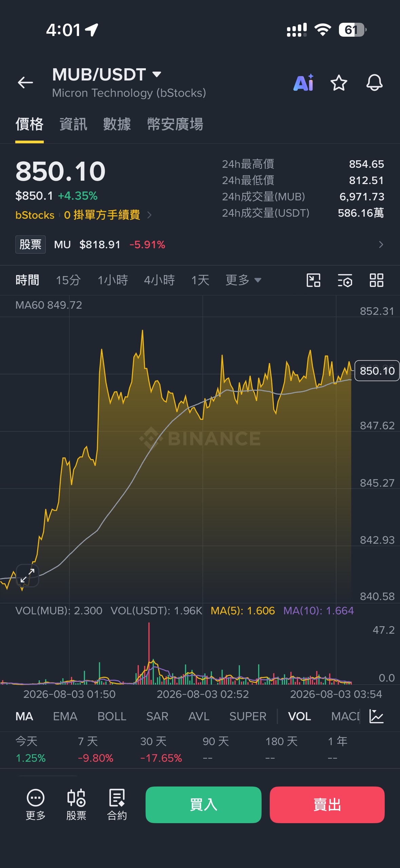Switch to the 幣安廣場 tab

tap(175, 124)
